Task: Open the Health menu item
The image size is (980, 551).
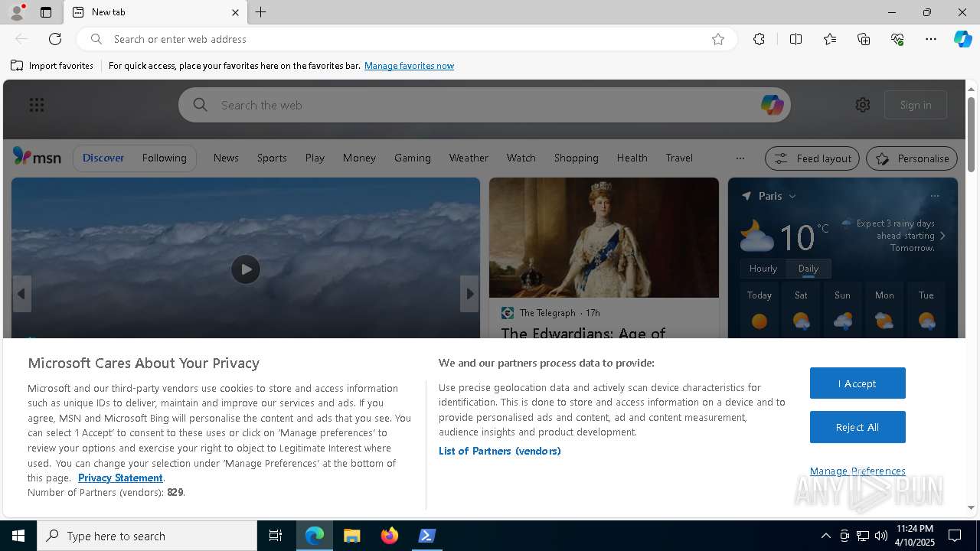Action: (x=632, y=158)
